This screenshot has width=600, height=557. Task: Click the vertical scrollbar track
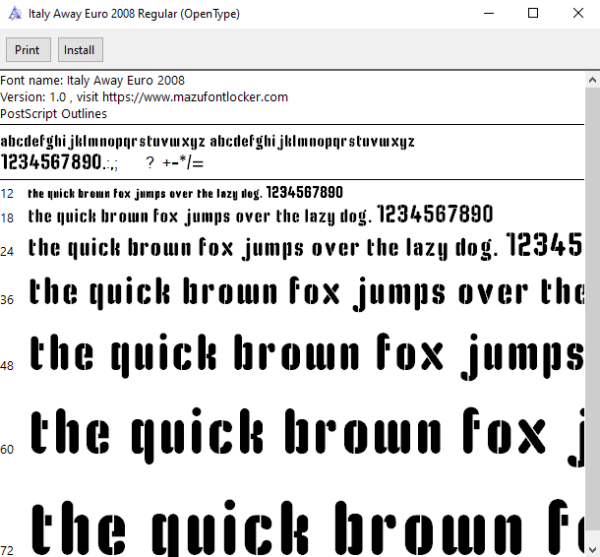coord(592,314)
